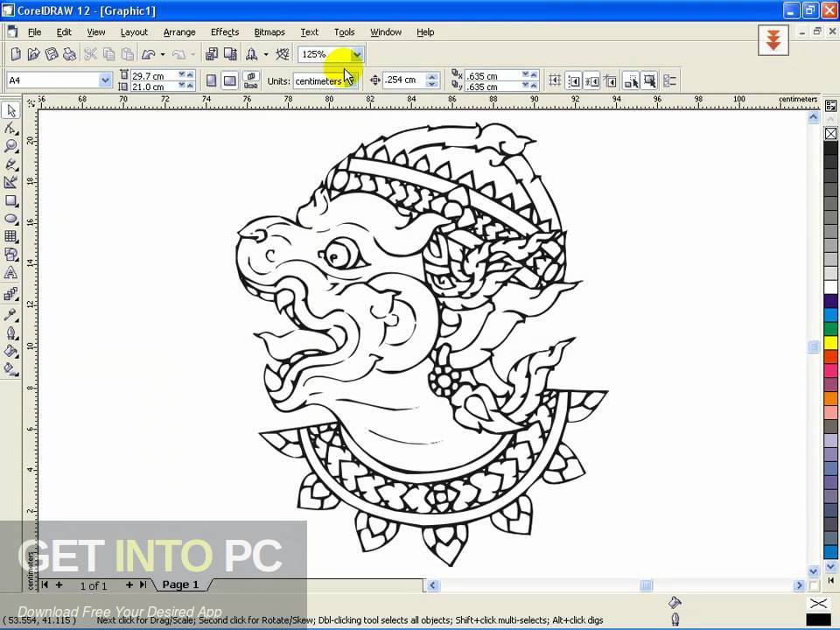Image resolution: width=840 pixels, height=630 pixels.
Task: Open the Tools menu
Action: 344,32
